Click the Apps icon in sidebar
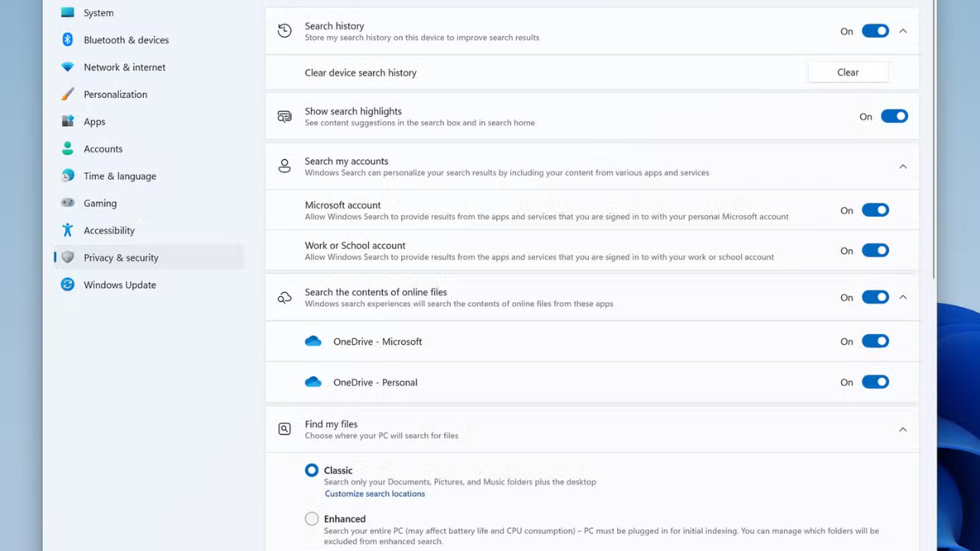 click(x=67, y=122)
